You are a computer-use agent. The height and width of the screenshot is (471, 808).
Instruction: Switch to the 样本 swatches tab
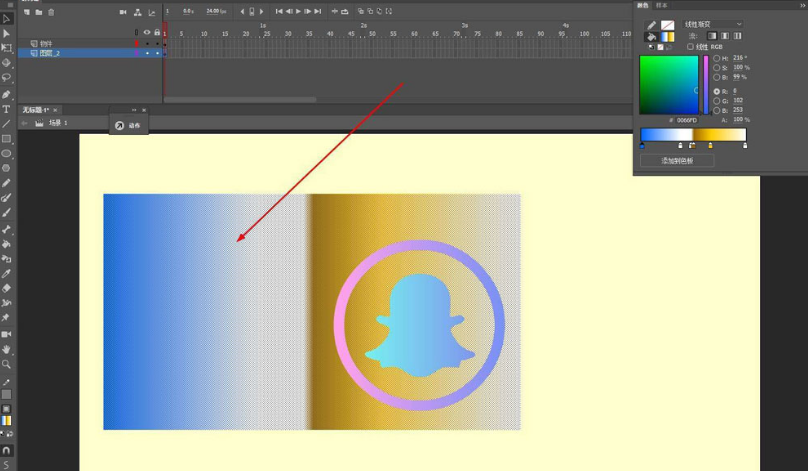click(x=662, y=5)
